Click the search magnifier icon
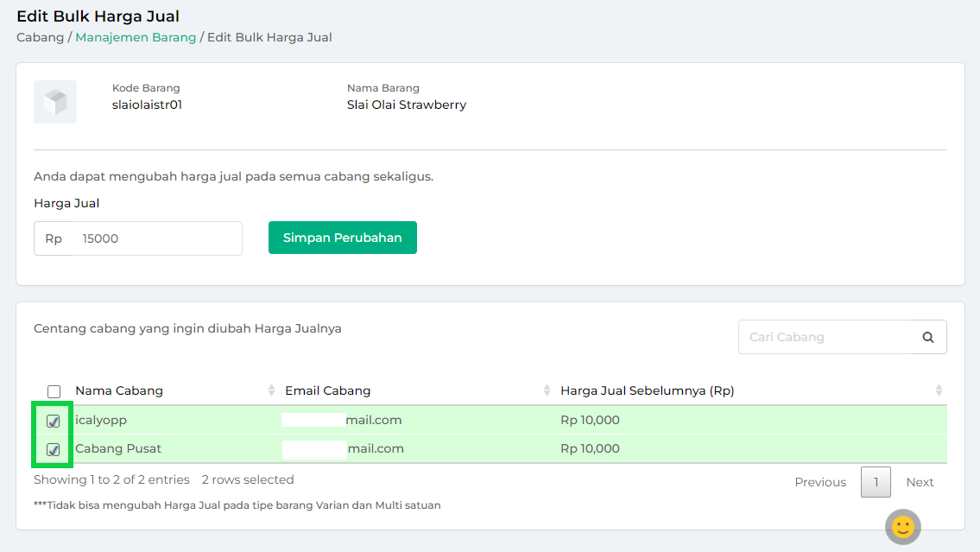Viewport: 980px width, 552px height. 928,338
